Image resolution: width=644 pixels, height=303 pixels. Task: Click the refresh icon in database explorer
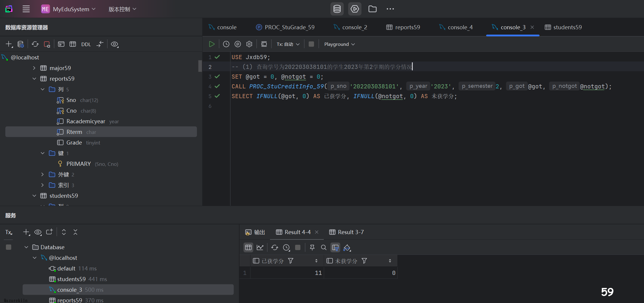35,44
